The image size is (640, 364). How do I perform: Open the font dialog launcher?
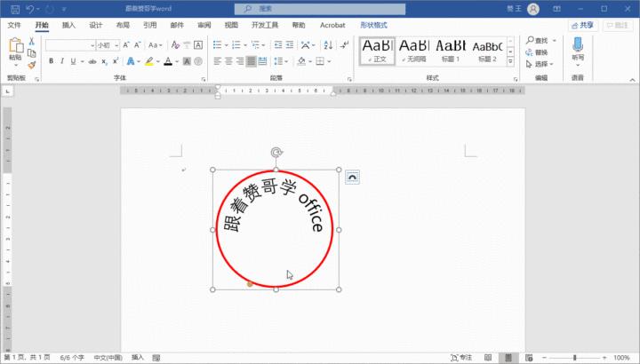pyautogui.click(x=204, y=79)
